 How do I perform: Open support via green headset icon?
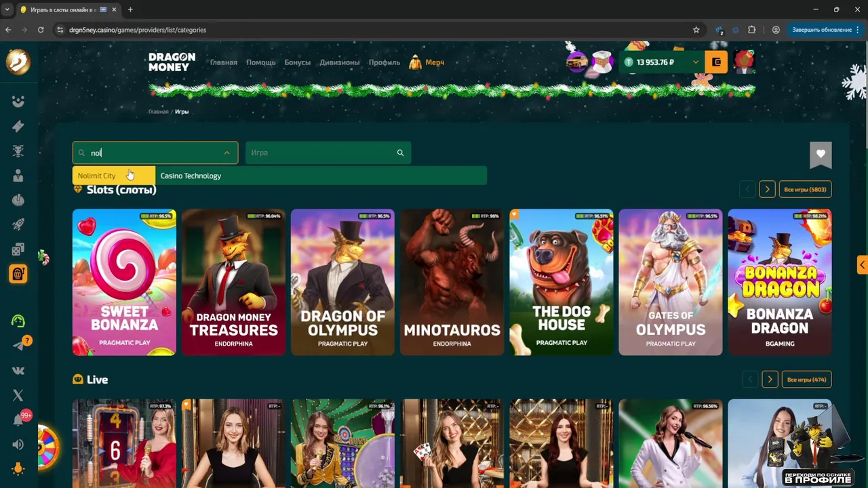point(18,321)
